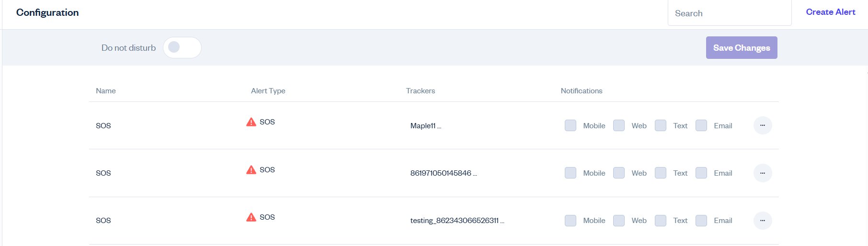Check Web notification for the Maple11 alert
Image resolution: width=868 pixels, height=246 pixels.
coord(618,125)
